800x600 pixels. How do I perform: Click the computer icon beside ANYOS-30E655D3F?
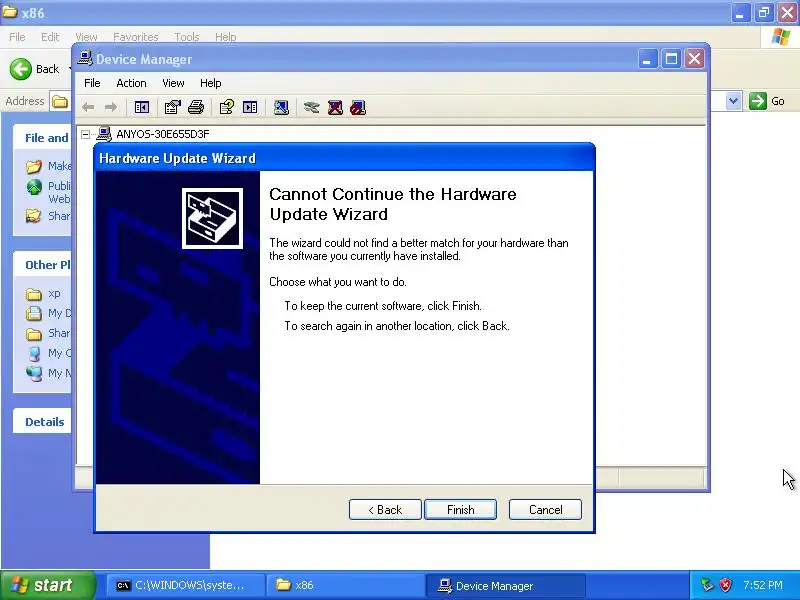point(104,134)
